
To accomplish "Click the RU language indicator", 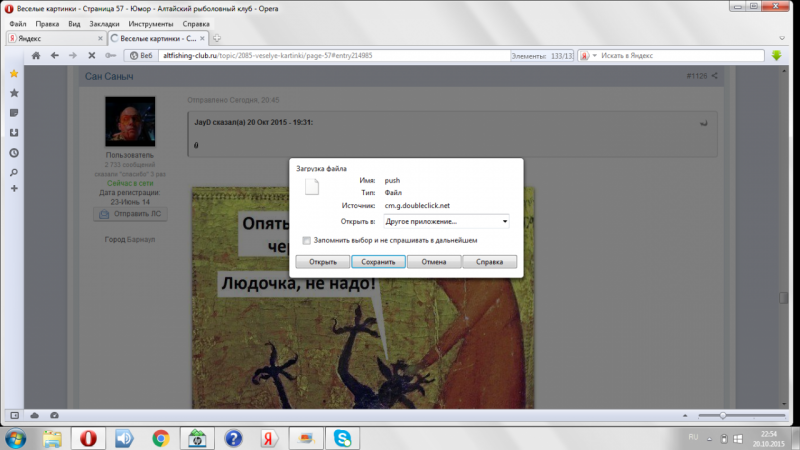I will 693,437.
